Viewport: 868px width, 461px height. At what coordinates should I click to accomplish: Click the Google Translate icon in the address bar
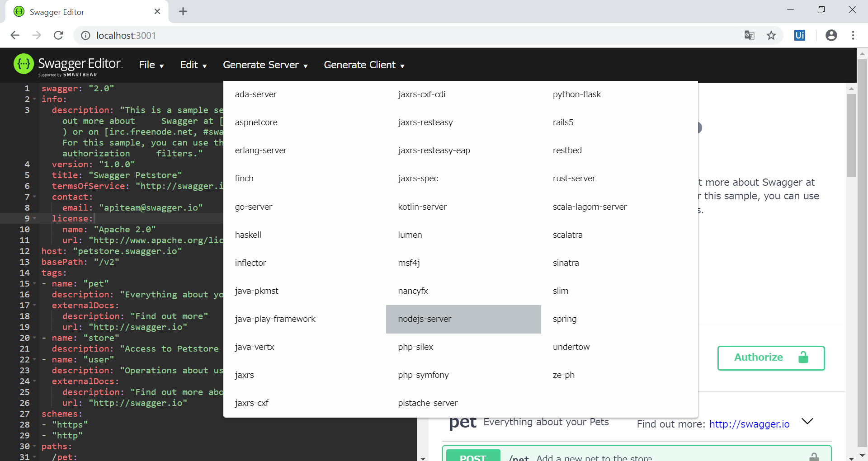click(x=749, y=35)
